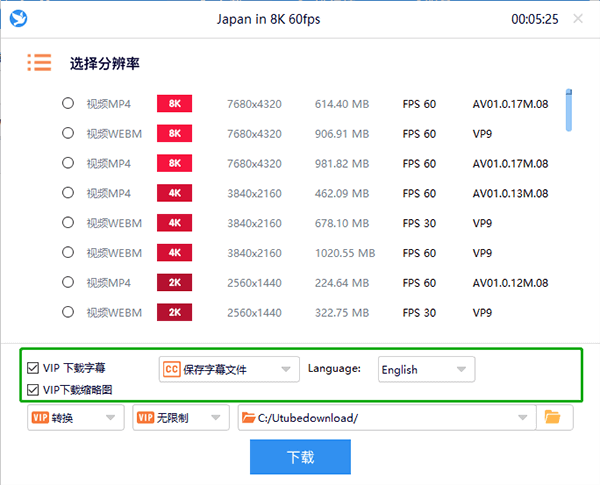Viewport: 600px width, 485px height.
Task: Click the red 8K badge for 614.40 MB
Action: pyautogui.click(x=174, y=103)
